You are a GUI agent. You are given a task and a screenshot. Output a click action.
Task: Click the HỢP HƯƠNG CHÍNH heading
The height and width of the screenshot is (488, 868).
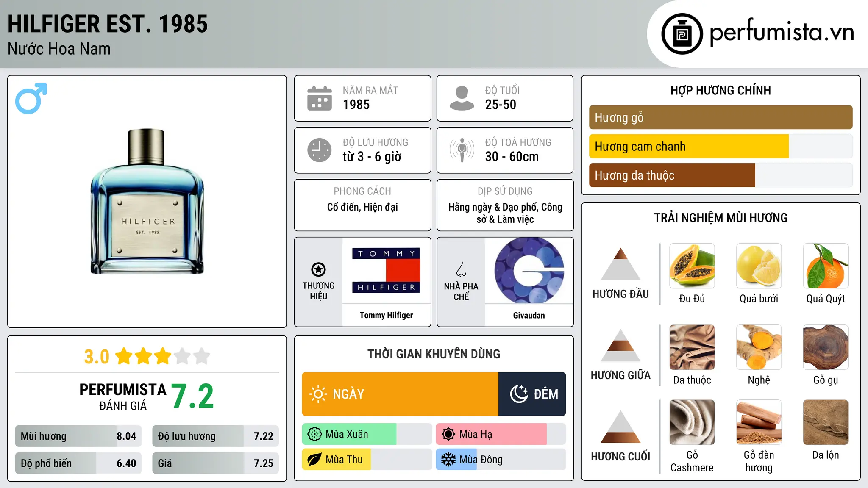[x=721, y=90]
